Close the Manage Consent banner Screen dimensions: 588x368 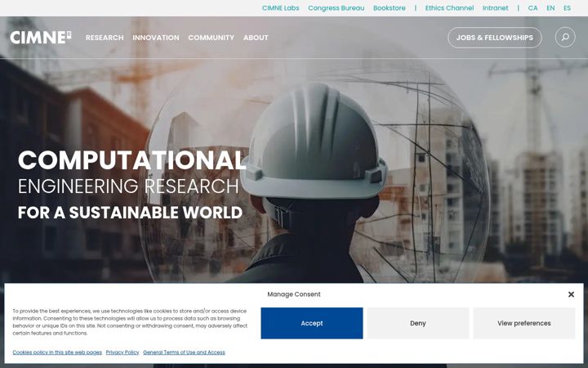coord(571,294)
